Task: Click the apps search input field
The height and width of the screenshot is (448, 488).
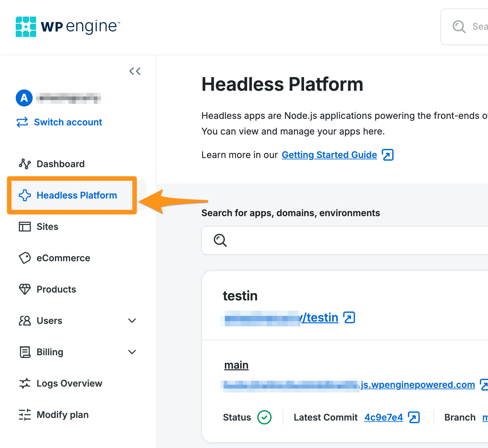Action: pyautogui.click(x=353, y=240)
